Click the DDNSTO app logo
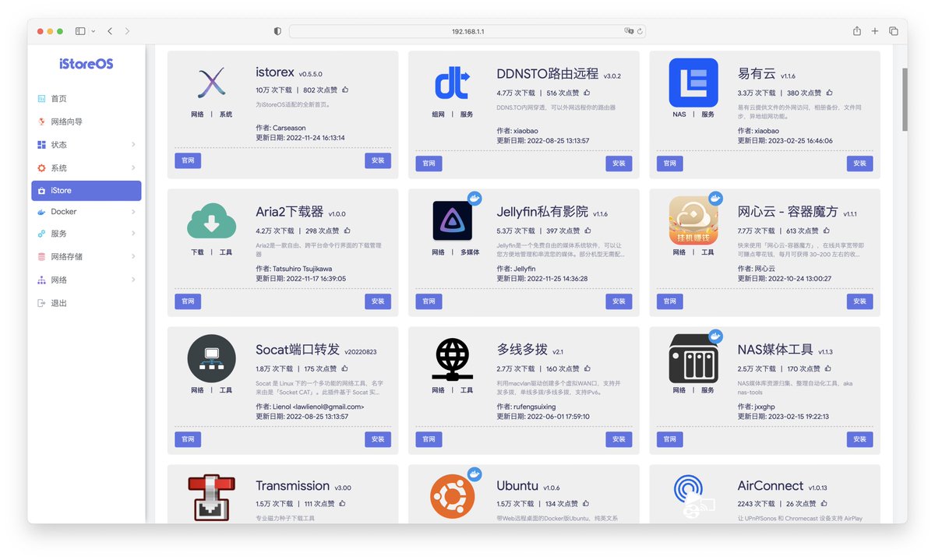The width and height of the screenshot is (935, 560). (x=452, y=83)
